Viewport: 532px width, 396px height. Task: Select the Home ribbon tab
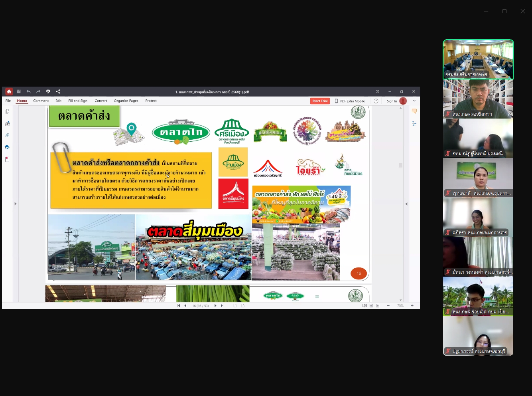[22, 101]
